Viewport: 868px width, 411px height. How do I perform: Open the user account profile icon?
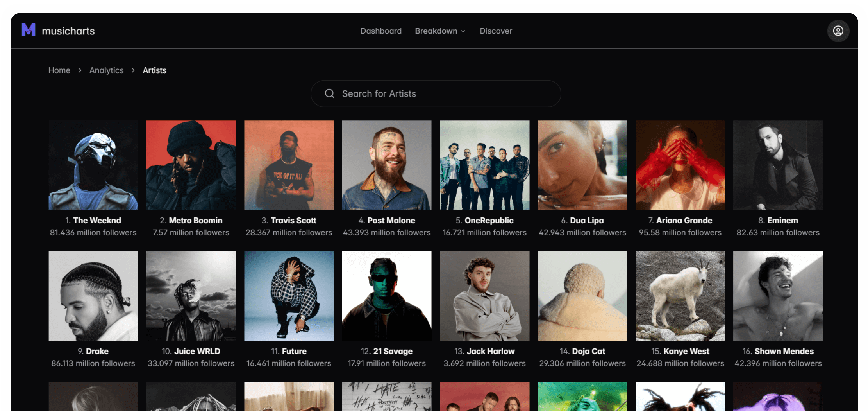838,31
